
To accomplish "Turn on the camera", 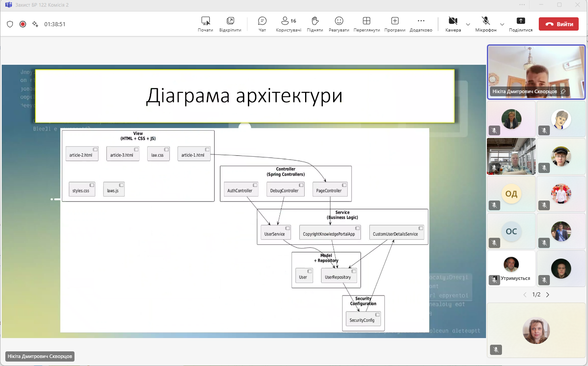I will (453, 24).
